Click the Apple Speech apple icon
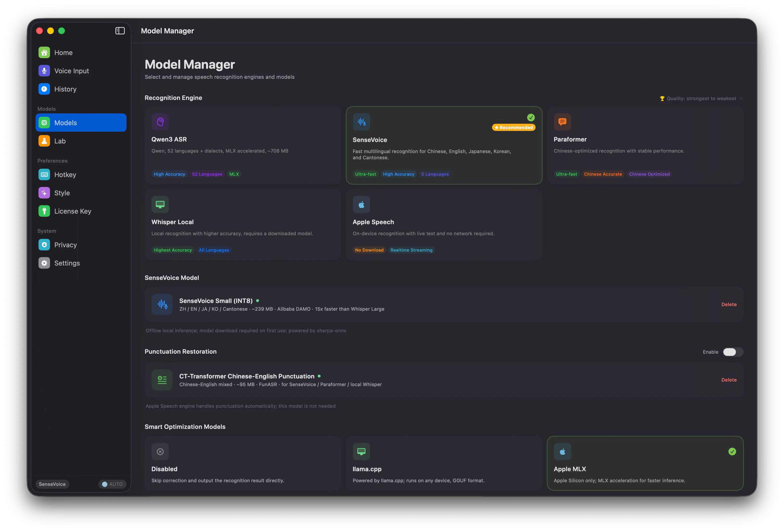This screenshot has height=532, width=784. (361, 204)
